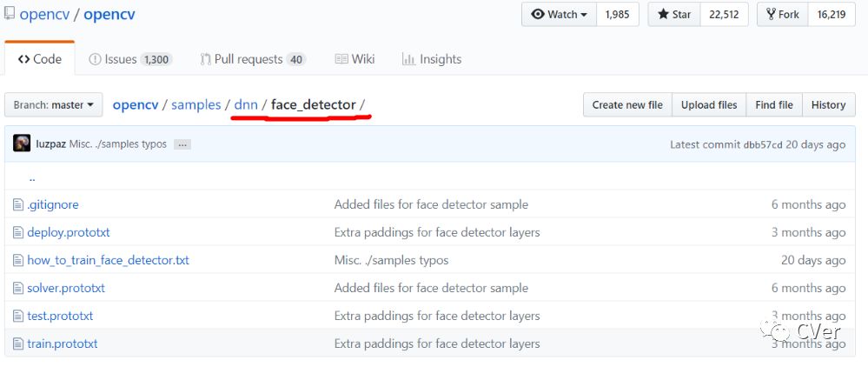
Task: Switch to the Issues tab
Action: [130, 59]
